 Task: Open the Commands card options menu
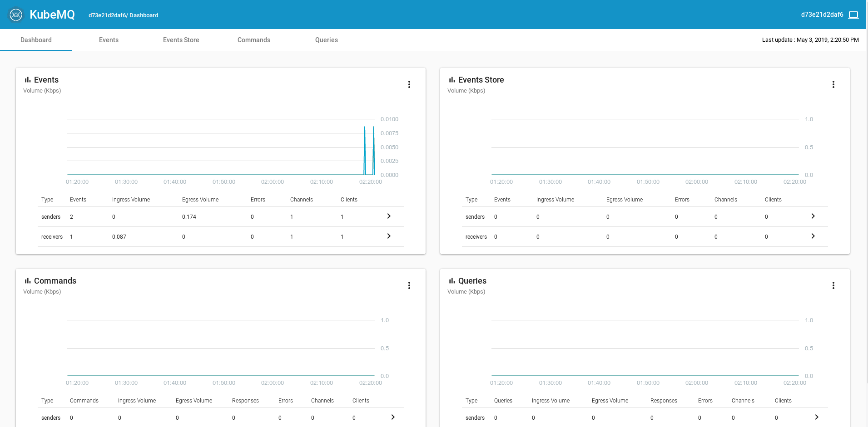point(409,285)
